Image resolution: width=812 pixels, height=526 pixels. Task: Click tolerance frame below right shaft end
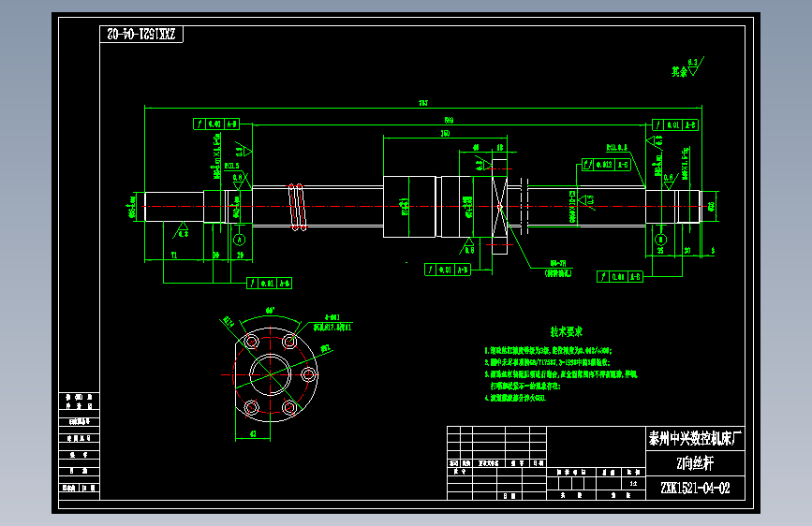click(x=620, y=276)
